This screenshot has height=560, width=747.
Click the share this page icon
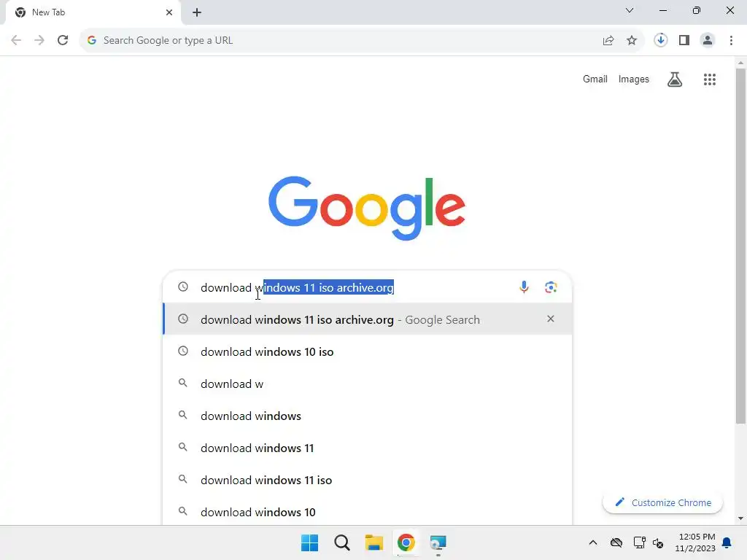tap(608, 41)
